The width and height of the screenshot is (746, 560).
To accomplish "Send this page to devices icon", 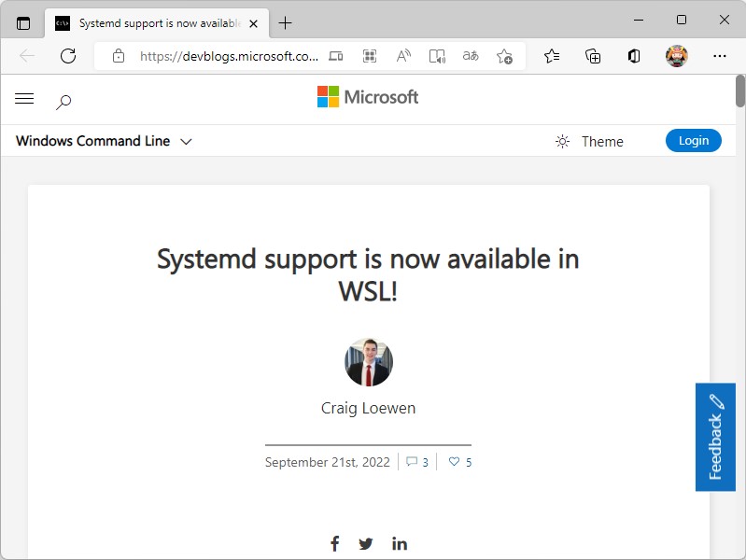I will coord(336,56).
